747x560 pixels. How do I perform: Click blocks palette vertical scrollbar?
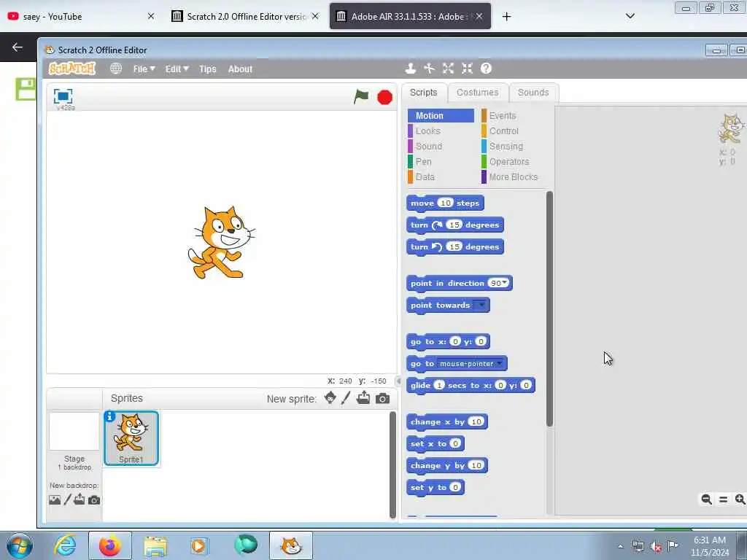click(x=549, y=308)
